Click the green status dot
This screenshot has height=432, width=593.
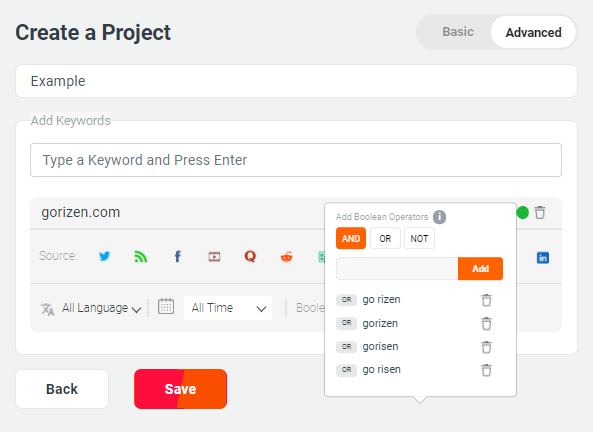[523, 213]
